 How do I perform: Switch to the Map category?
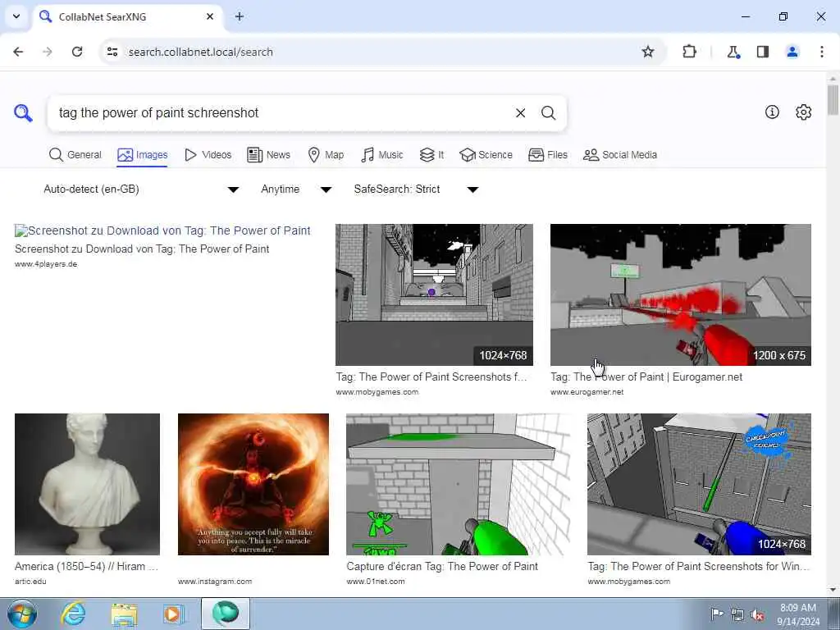326,155
